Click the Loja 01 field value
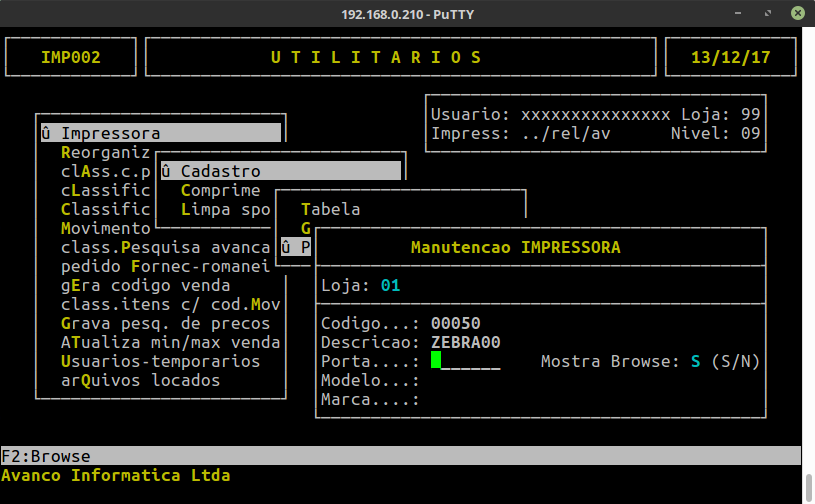Screen dimensions: 815x504 tap(390, 286)
